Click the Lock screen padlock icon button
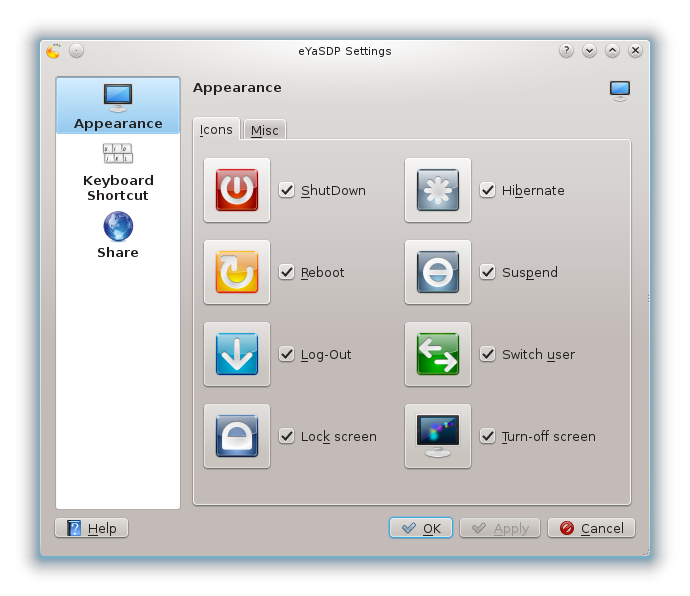Viewport: 690px width, 596px height. coord(237,436)
